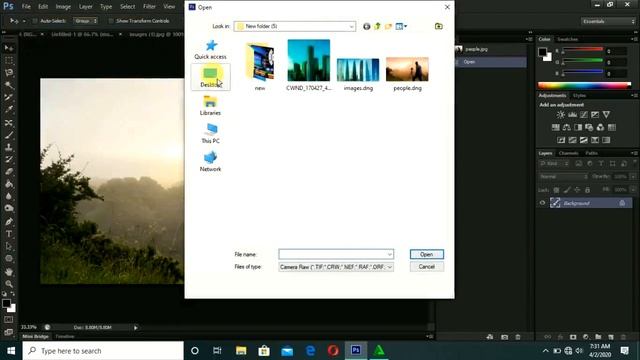Screen dimensions: 640x360
Task: Select the Clone Stamp tool
Action: click(x=9, y=147)
